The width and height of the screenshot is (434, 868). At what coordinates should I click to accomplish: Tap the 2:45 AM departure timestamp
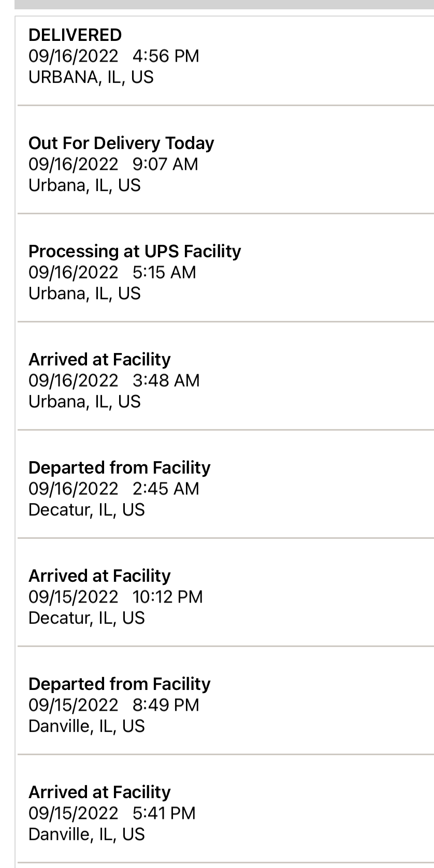166,489
